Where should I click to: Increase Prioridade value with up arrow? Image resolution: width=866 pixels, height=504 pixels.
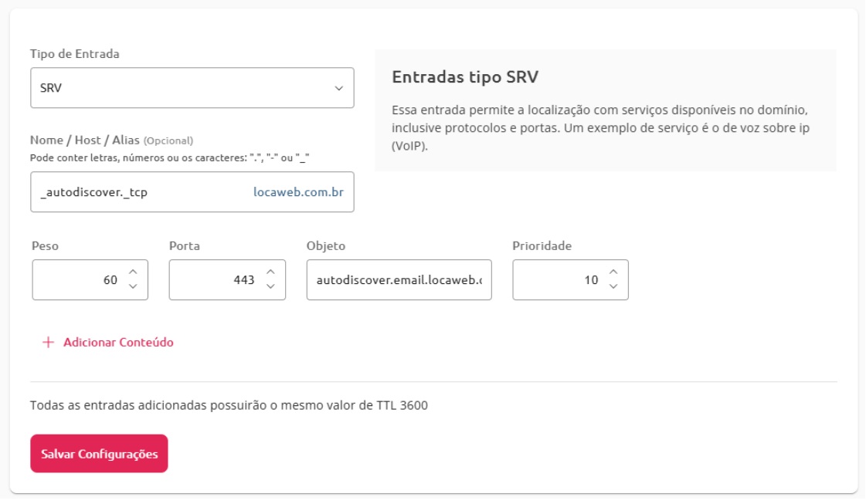[613, 272]
